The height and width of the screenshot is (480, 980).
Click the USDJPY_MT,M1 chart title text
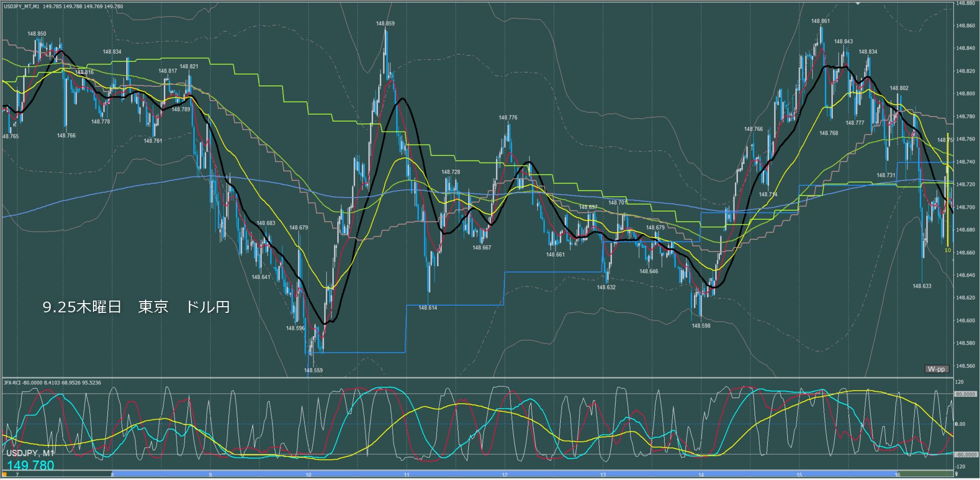click(21, 7)
